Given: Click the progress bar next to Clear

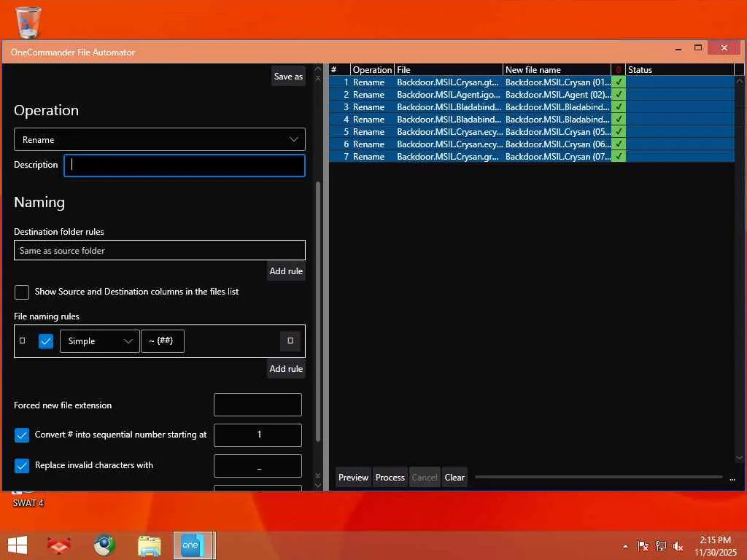Looking at the screenshot, I should tap(599, 477).
